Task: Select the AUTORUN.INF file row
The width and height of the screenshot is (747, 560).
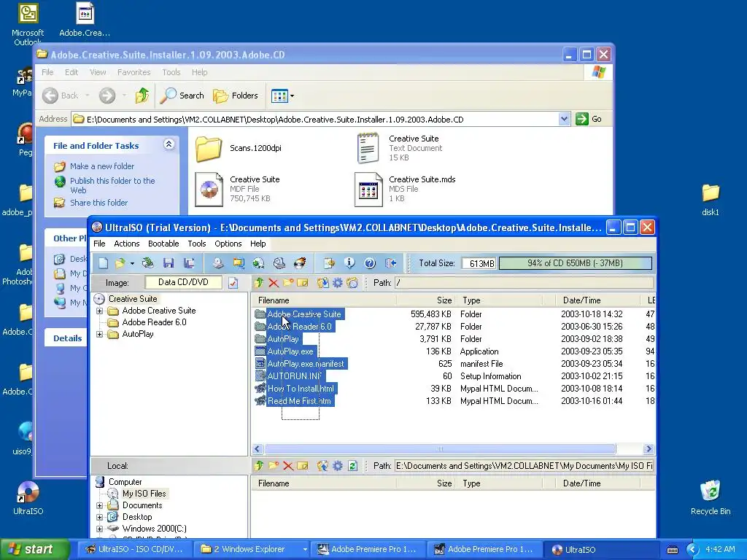Action: point(294,376)
